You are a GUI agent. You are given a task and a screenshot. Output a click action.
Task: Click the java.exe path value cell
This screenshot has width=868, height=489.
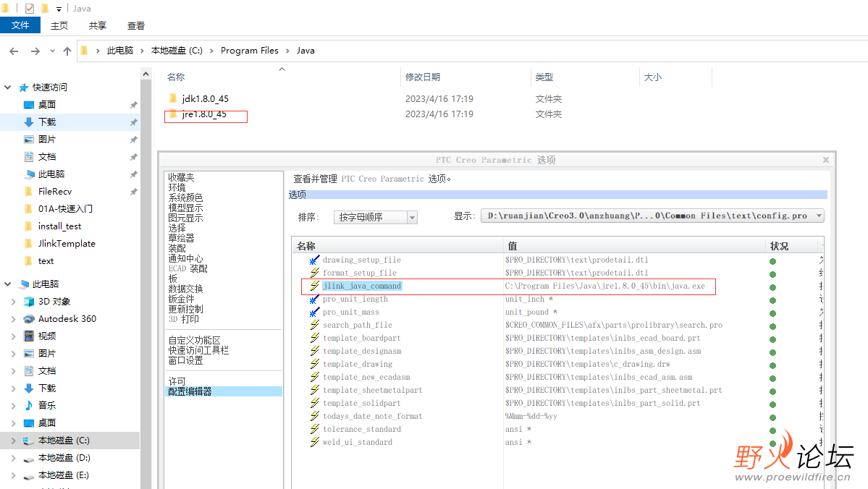point(605,286)
